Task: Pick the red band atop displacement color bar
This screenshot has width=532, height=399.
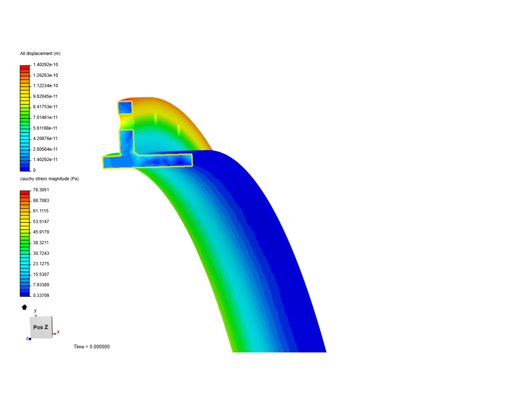Action: pos(25,67)
